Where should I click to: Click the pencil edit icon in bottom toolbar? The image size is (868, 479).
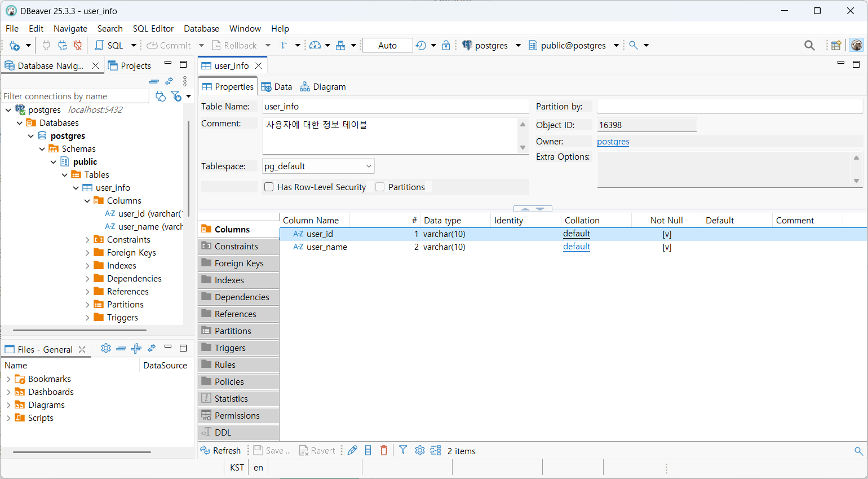pyautogui.click(x=352, y=450)
